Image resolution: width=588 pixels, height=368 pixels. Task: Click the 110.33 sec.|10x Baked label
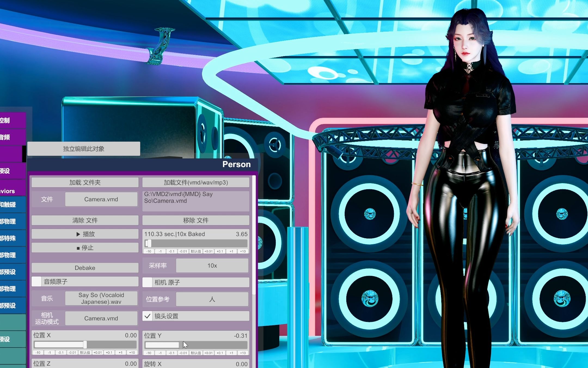click(x=174, y=234)
